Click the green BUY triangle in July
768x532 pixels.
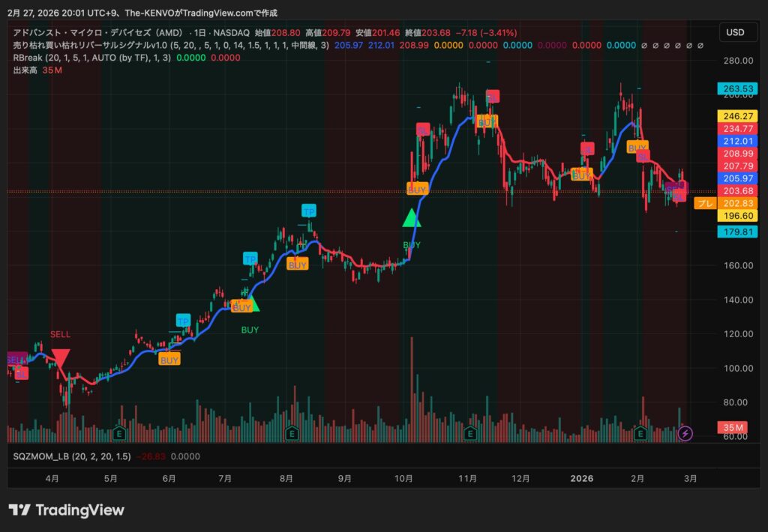click(x=252, y=303)
